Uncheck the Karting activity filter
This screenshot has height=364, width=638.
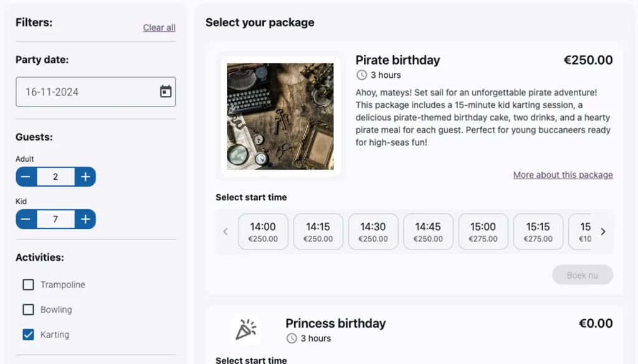pos(28,335)
